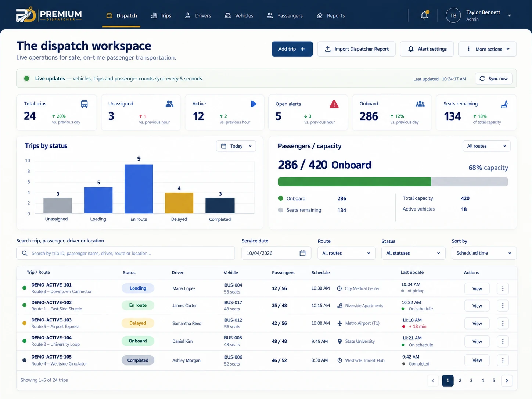Click trip ID DEMO-ACTIVE-104
Viewport: 532px width, 399px height.
coord(51,338)
